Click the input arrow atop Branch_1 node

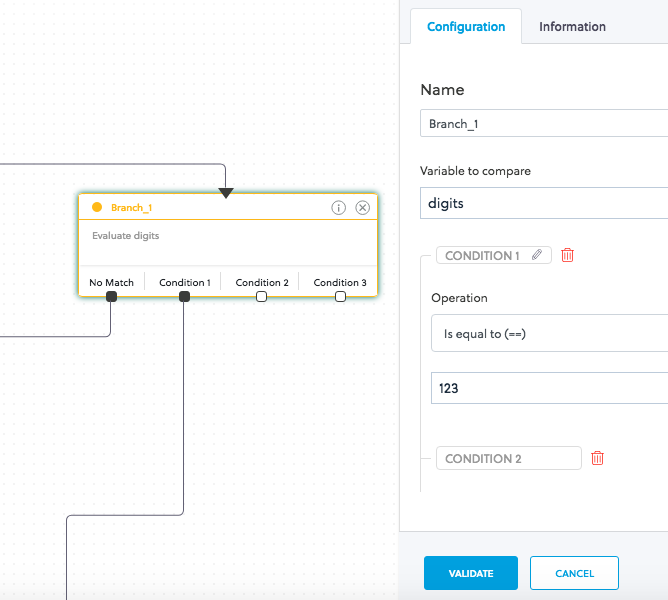click(x=226, y=192)
